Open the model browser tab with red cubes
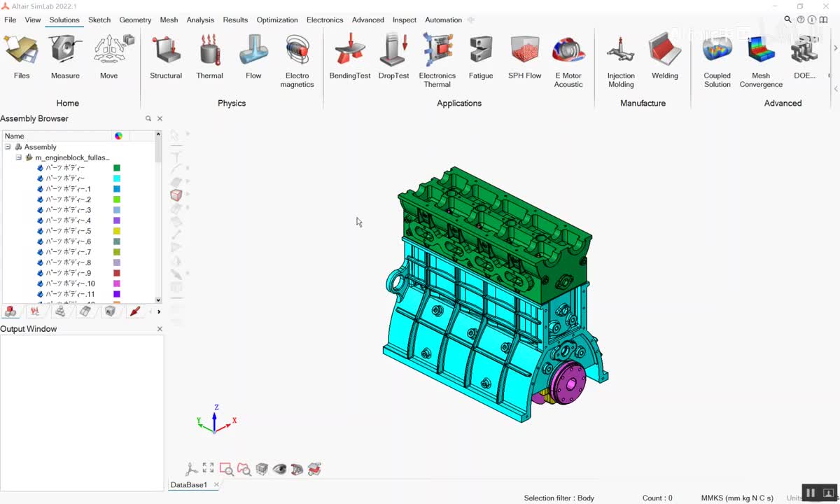The height and width of the screenshot is (504, 840). [10, 311]
